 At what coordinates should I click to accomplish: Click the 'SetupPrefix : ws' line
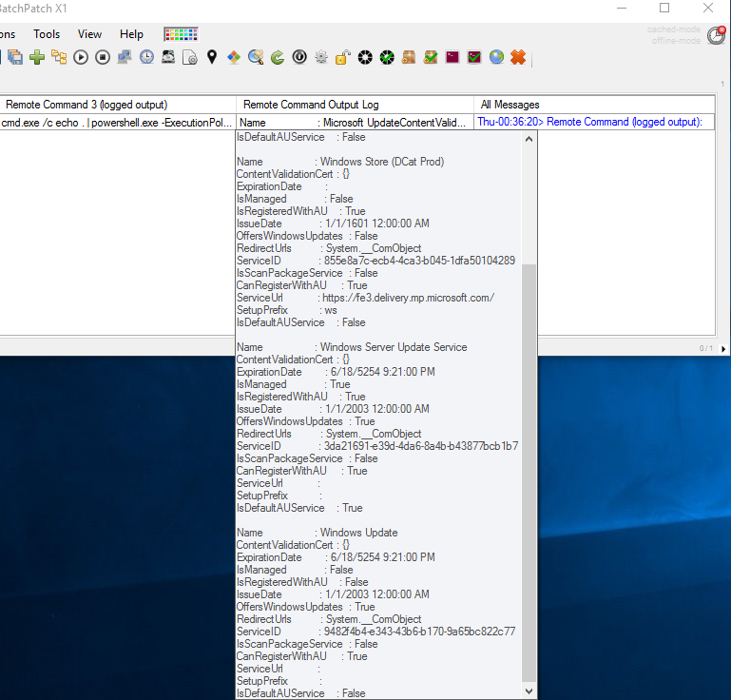287,310
